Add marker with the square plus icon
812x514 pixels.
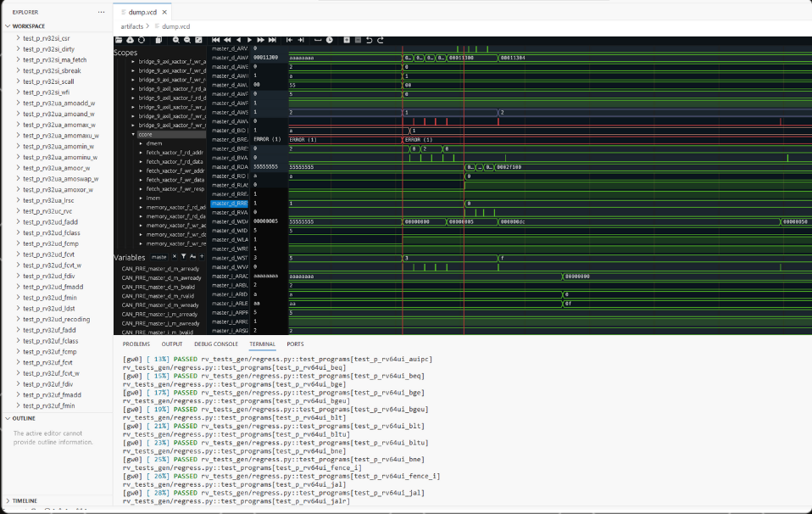coord(347,40)
